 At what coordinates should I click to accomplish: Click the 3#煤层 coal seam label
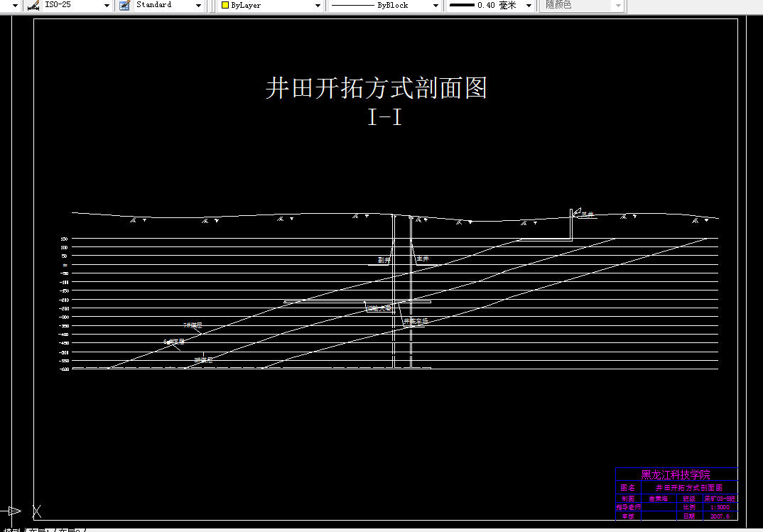tap(203, 360)
